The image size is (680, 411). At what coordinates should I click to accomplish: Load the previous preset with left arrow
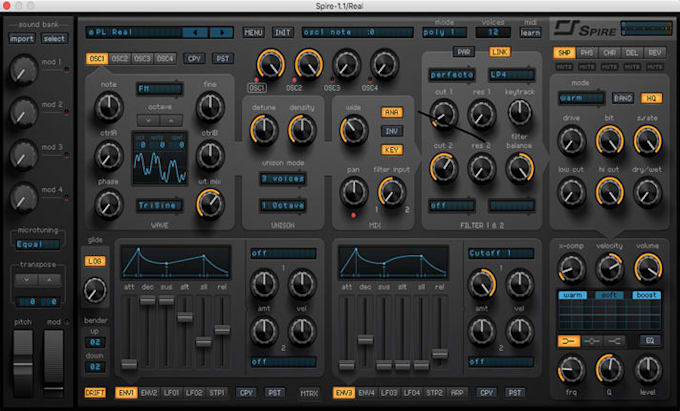[195, 33]
